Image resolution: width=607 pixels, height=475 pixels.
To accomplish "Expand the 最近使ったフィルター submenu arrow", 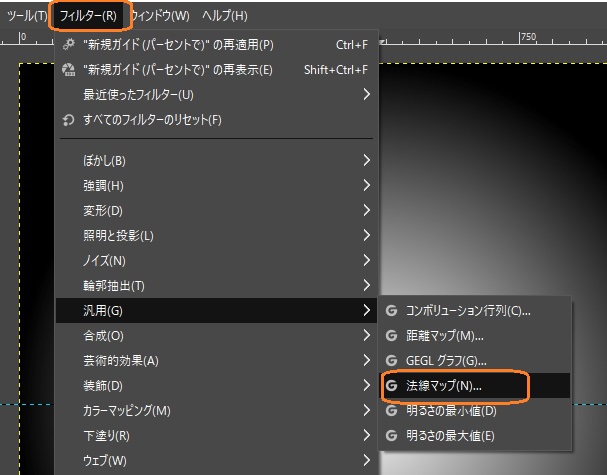I will [x=367, y=95].
